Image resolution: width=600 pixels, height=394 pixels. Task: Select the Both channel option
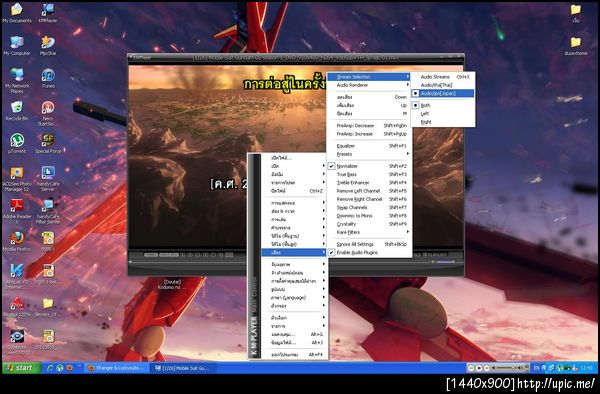click(x=443, y=105)
